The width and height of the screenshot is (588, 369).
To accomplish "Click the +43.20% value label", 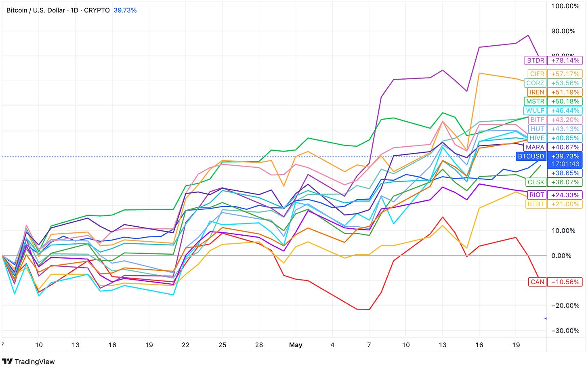I will click(565, 120).
